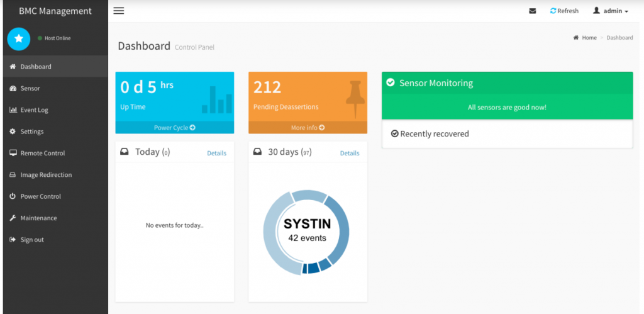Expand the Settings sidebar section

coord(31,132)
